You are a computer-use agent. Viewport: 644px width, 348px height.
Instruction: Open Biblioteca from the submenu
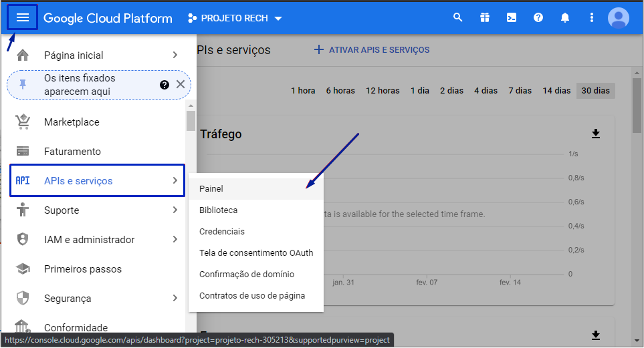tap(219, 210)
